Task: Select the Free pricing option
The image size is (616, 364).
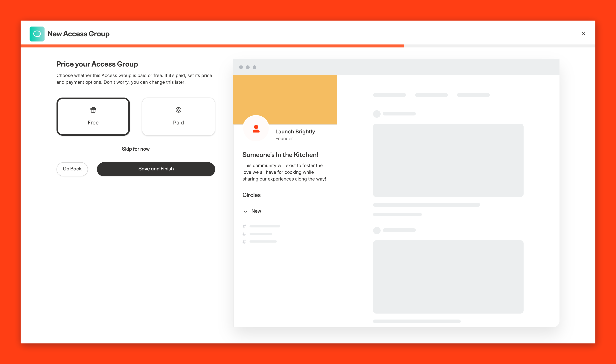Action: [x=93, y=117]
